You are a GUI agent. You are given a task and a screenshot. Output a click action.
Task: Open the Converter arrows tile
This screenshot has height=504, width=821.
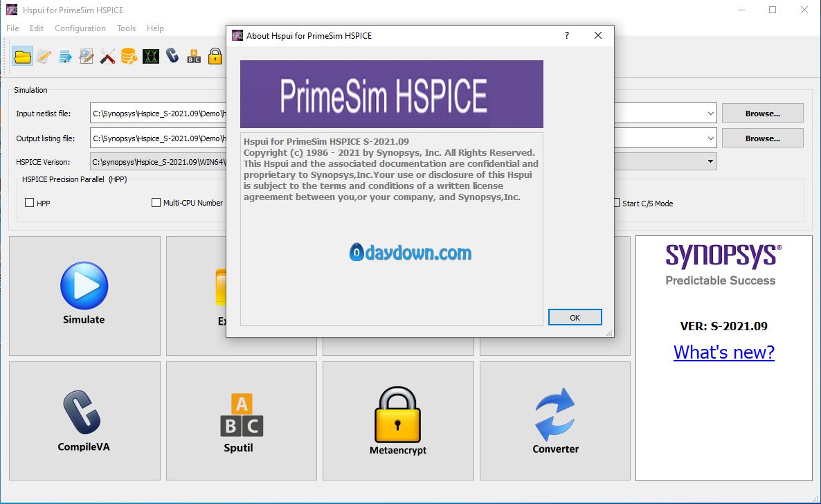click(x=555, y=421)
